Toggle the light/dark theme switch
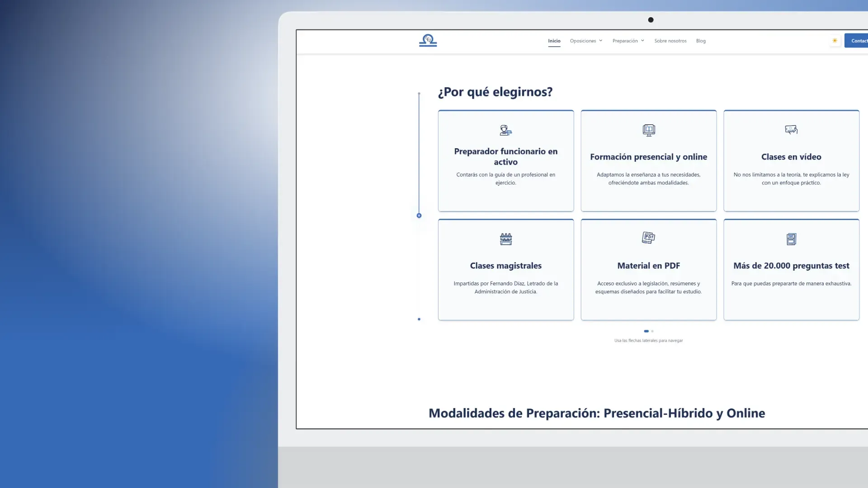 coord(835,41)
